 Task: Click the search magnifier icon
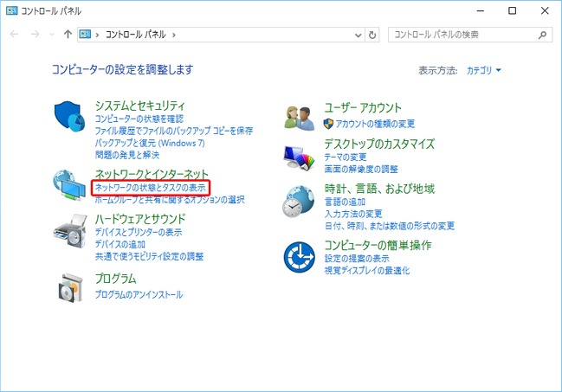(x=542, y=35)
